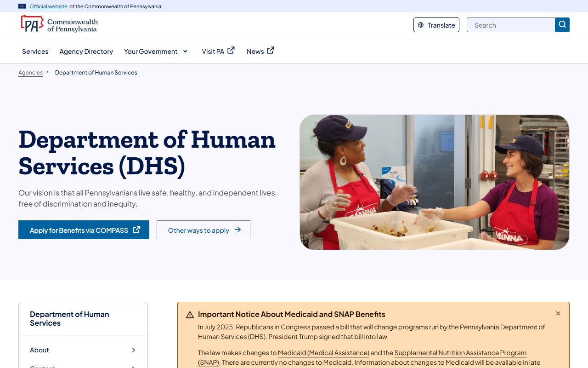Click into the Search input field
This screenshot has height=368, width=588.
coord(511,25)
